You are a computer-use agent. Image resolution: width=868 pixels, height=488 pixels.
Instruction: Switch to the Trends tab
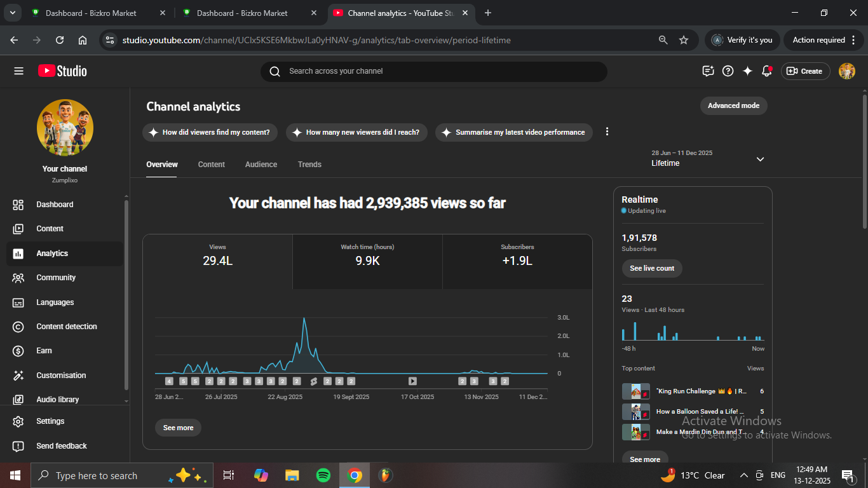click(309, 165)
